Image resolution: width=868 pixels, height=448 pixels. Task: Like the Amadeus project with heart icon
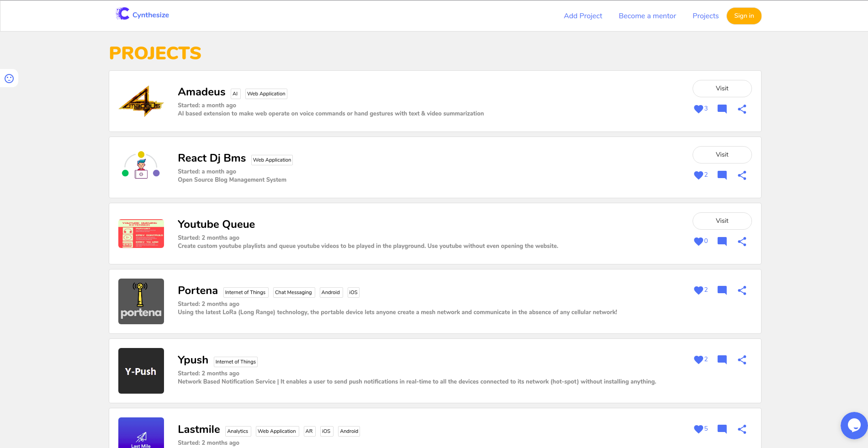698,109
